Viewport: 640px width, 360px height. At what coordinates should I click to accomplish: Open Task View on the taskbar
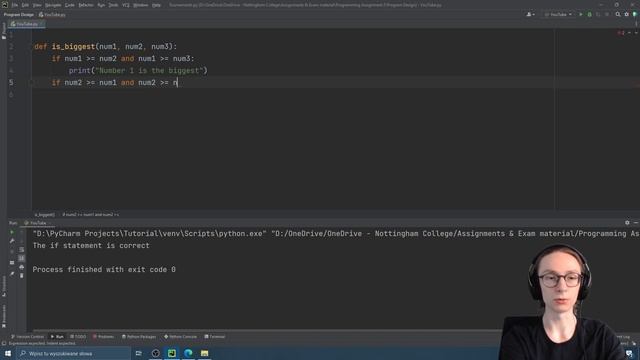[x=139, y=353]
